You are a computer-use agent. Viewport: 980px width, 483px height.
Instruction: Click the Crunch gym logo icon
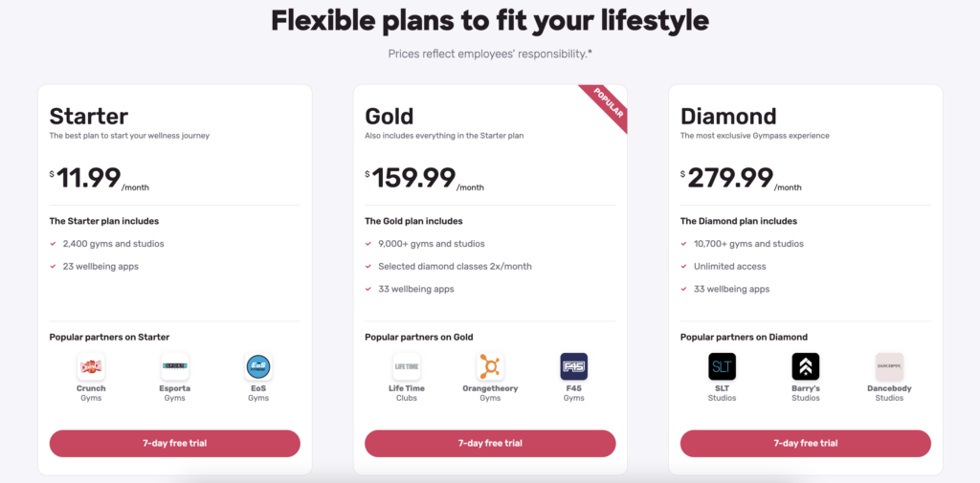pyautogui.click(x=91, y=366)
